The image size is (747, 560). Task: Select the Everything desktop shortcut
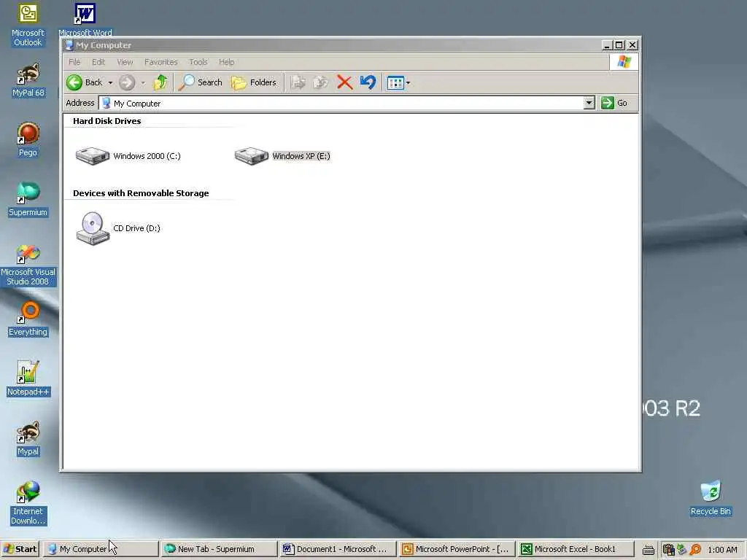pyautogui.click(x=28, y=319)
